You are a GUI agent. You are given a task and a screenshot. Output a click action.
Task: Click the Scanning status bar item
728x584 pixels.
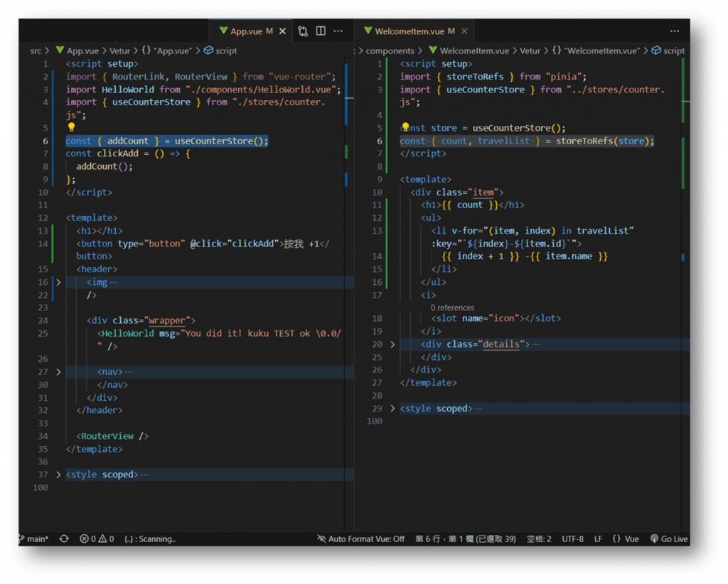(x=150, y=539)
